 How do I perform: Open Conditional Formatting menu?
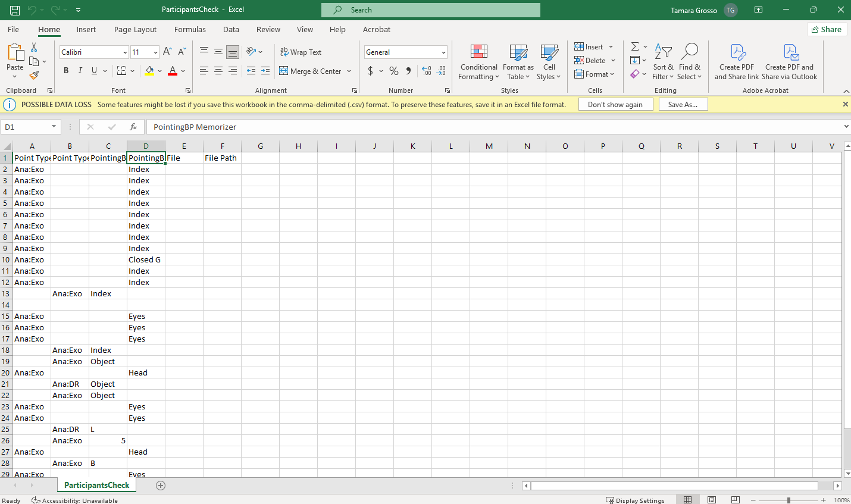478,62
